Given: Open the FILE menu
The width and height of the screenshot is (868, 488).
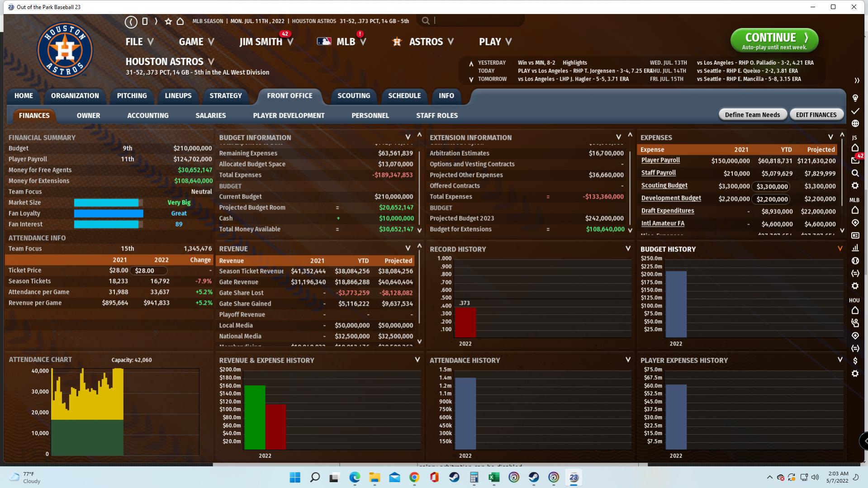Looking at the screenshot, I should click(140, 42).
